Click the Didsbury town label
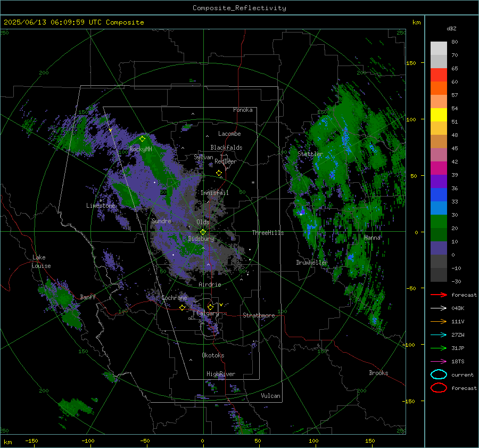The image size is (479, 448). [x=201, y=239]
